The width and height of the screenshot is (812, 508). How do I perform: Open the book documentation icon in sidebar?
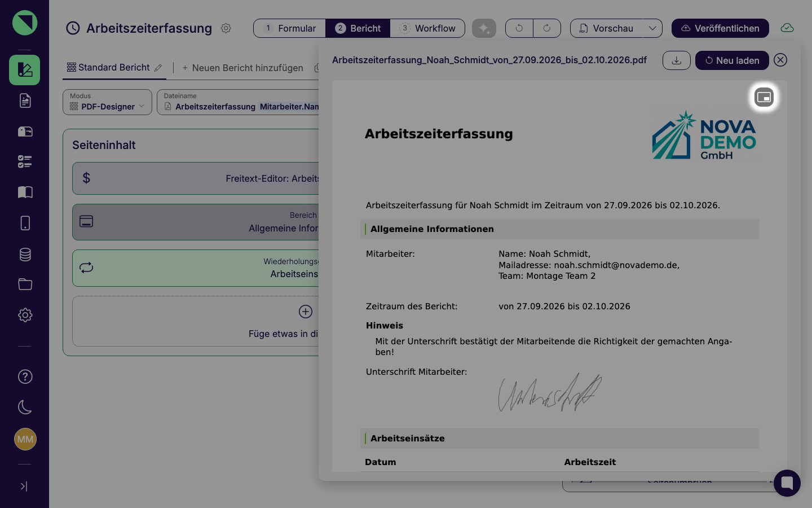(x=25, y=192)
